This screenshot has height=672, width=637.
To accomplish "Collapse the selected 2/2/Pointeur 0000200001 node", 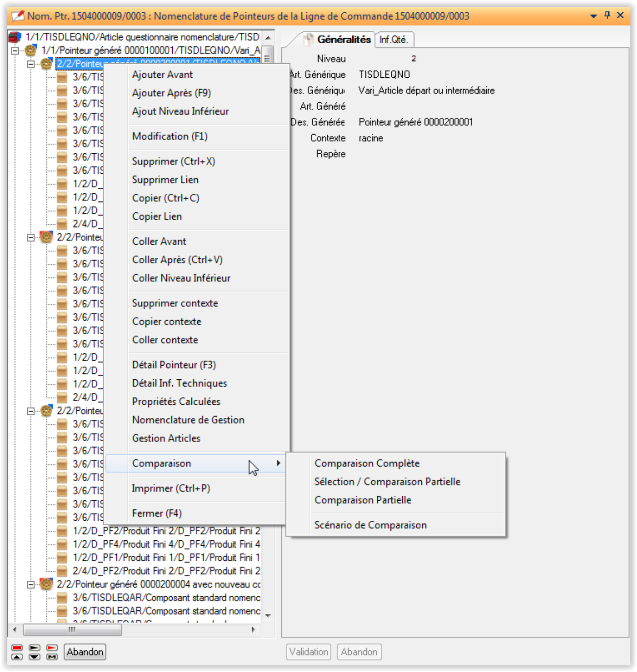I will (31, 64).
